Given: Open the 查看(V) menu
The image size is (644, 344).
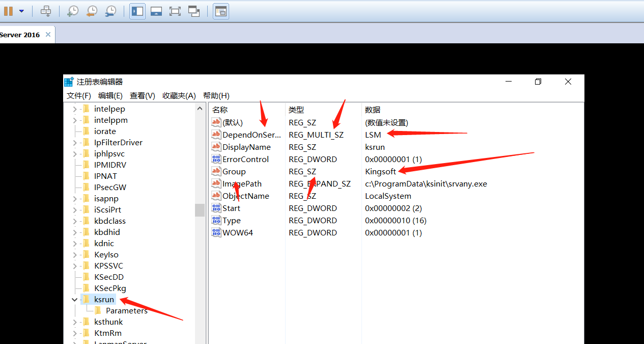Looking at the screenshot, I should [143, 95].
